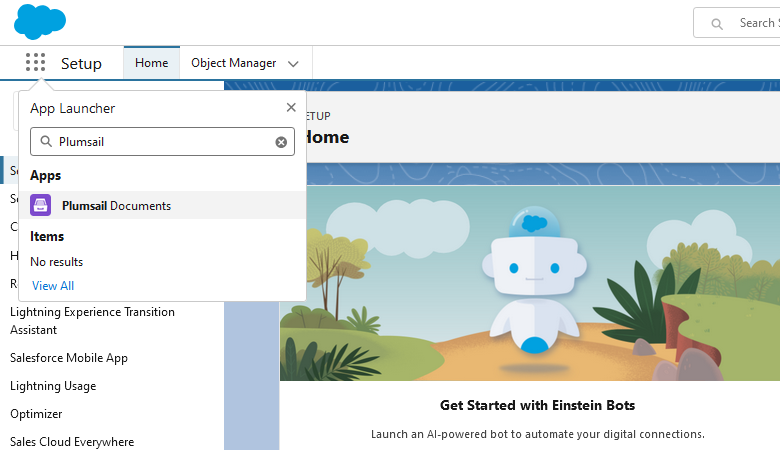Open the Plumsail Documents app result
Screen dimensions: 780x450
pos(162,205)
